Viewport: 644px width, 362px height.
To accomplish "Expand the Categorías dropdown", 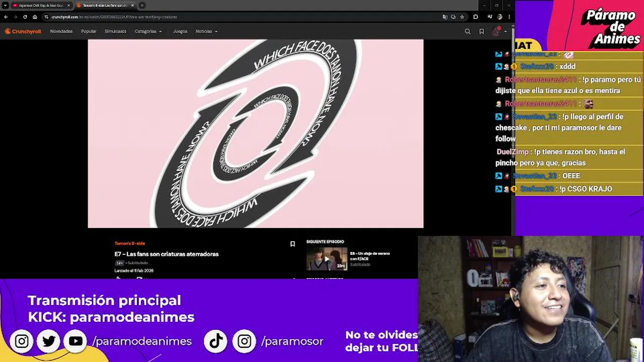I will pyautogui.click(x=148, y=31).
